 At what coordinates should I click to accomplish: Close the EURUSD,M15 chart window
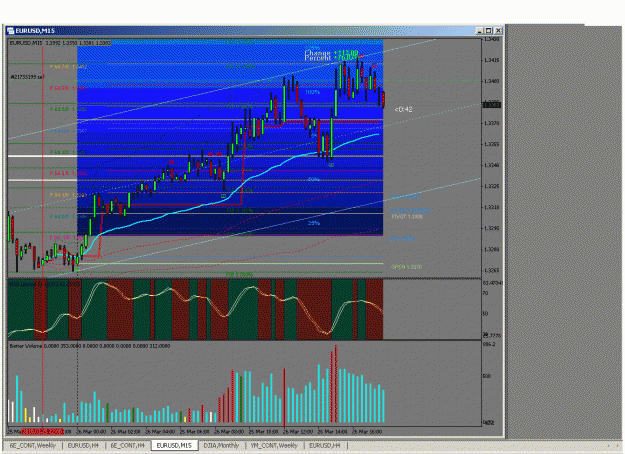tap(498, 31)
